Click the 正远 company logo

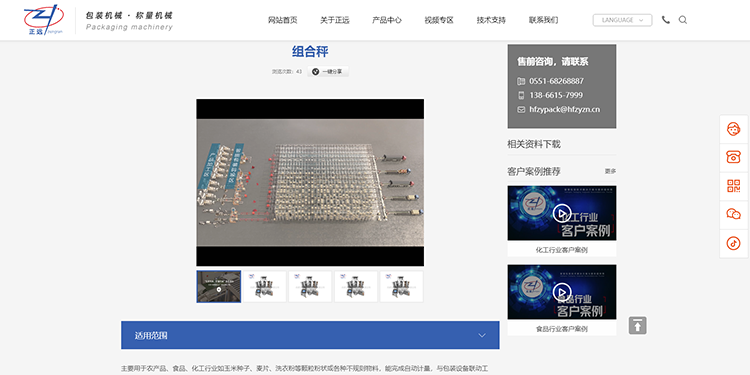click(44, 20)
